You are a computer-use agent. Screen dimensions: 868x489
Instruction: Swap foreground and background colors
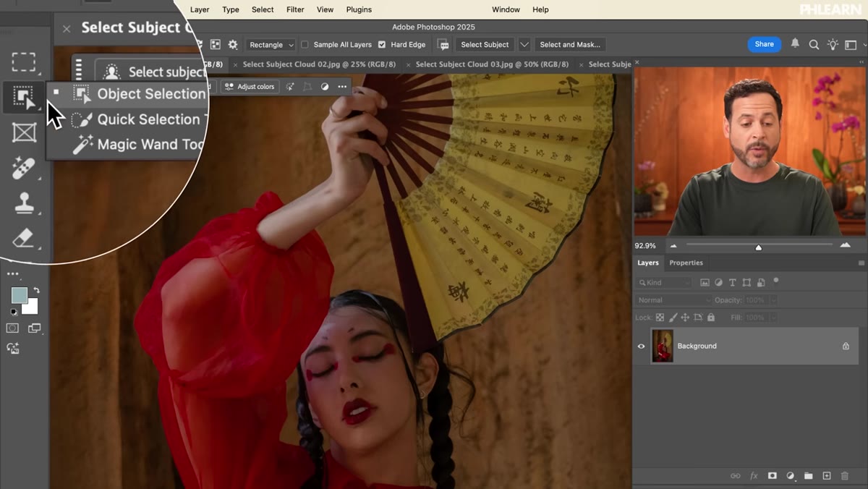[36, 290]
